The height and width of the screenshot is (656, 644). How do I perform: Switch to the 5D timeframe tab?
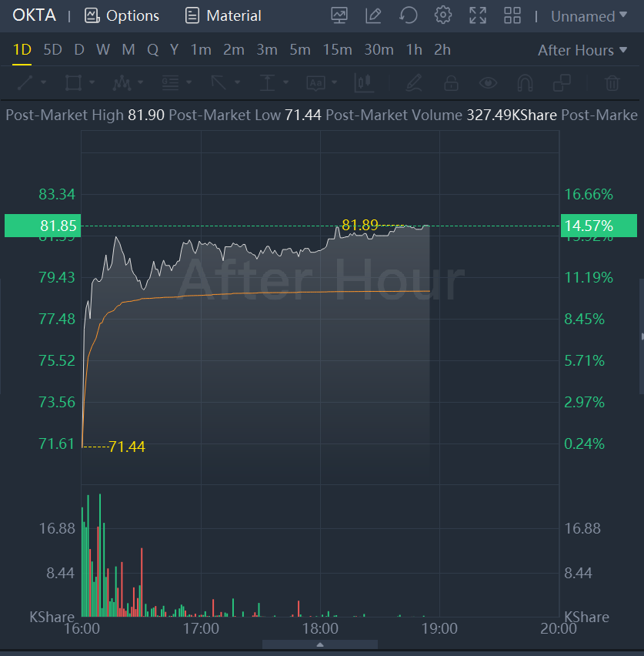pyautogui.click(x=52, y=50)
